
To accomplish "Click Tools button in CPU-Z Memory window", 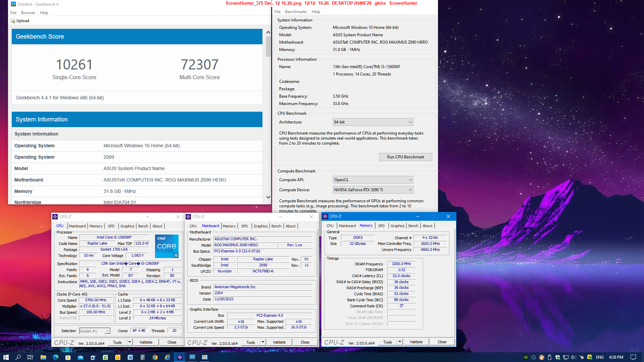I will 388,342.
